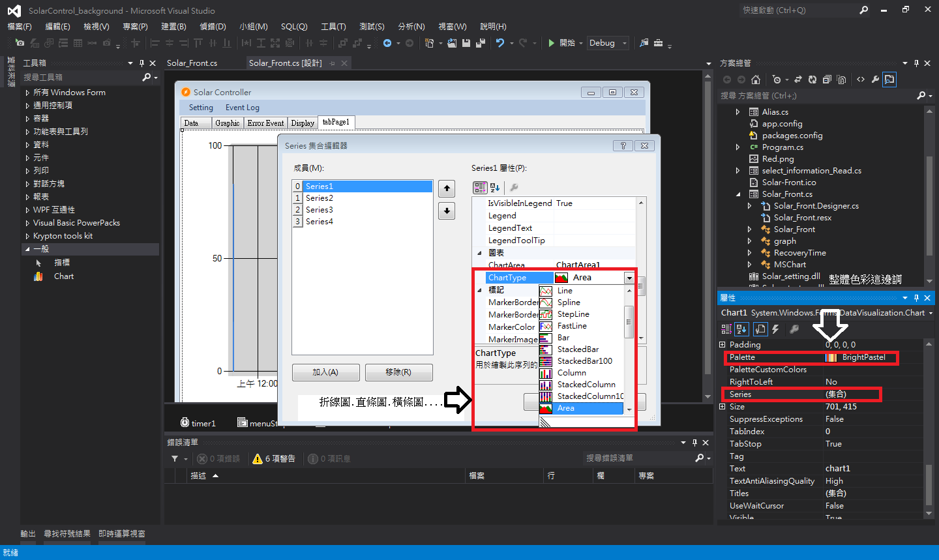Collapse all items in Solution Explorer
The image size is (939, 560).
(x=827, y=80)
